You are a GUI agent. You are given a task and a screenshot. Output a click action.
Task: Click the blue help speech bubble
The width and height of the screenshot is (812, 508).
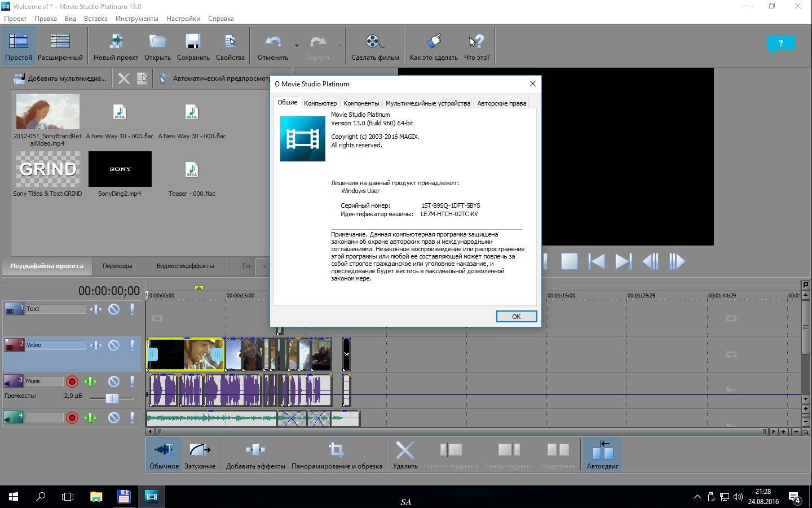[x=780, y=44]
